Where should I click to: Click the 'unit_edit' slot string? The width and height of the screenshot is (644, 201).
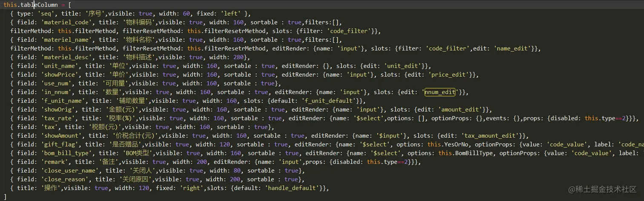point(403,66)
